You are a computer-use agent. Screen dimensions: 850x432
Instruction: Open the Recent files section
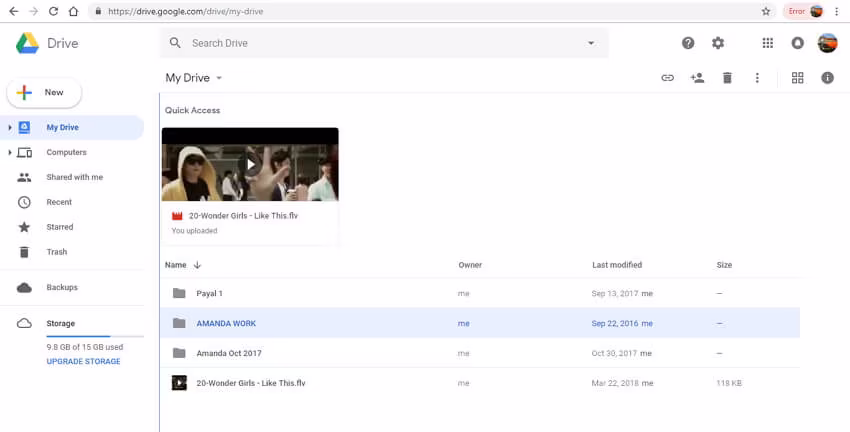59,202
